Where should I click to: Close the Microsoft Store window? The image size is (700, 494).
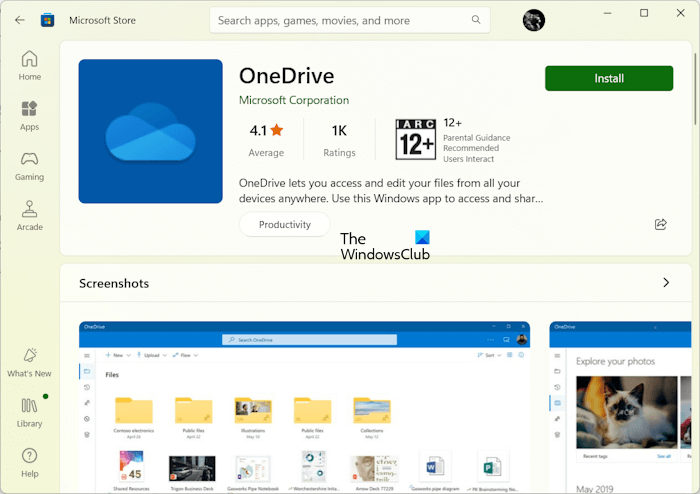[680, 13]
